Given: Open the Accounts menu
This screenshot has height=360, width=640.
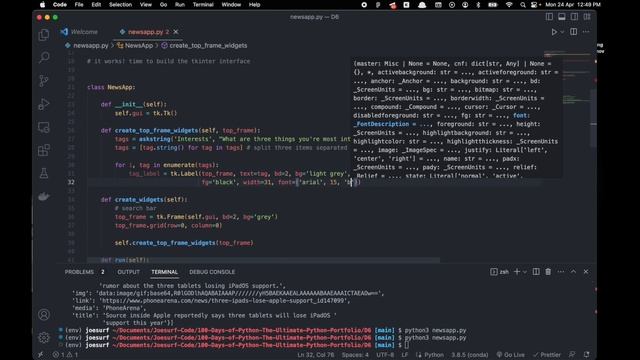Looking at the screenshot, I should [44, 315].
